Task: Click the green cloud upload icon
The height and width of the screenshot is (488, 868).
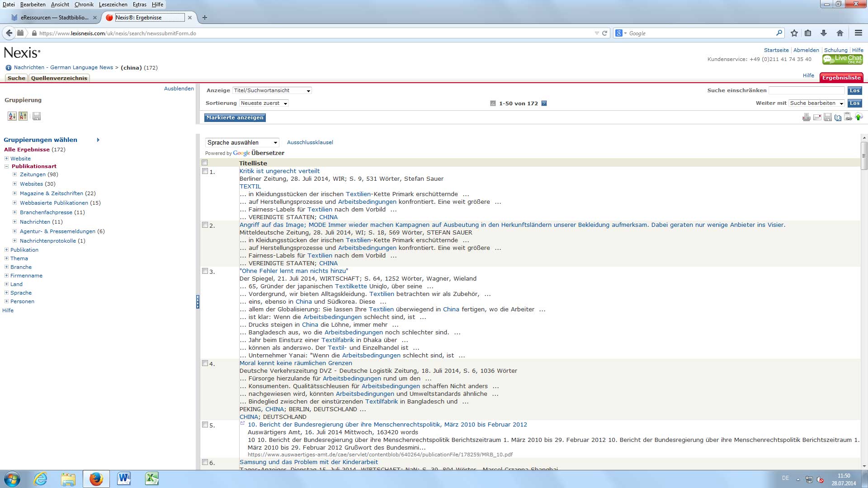Action: pos(859,117)
